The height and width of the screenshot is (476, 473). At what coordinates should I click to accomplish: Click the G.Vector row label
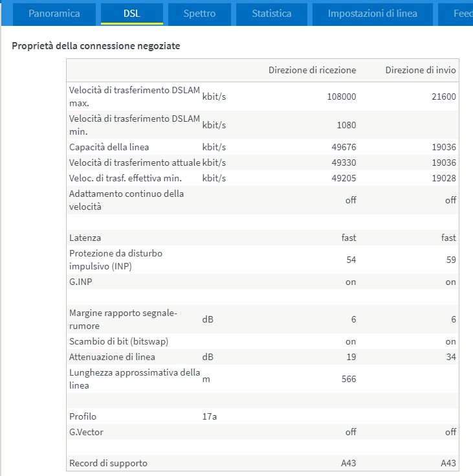pos(86,432)
